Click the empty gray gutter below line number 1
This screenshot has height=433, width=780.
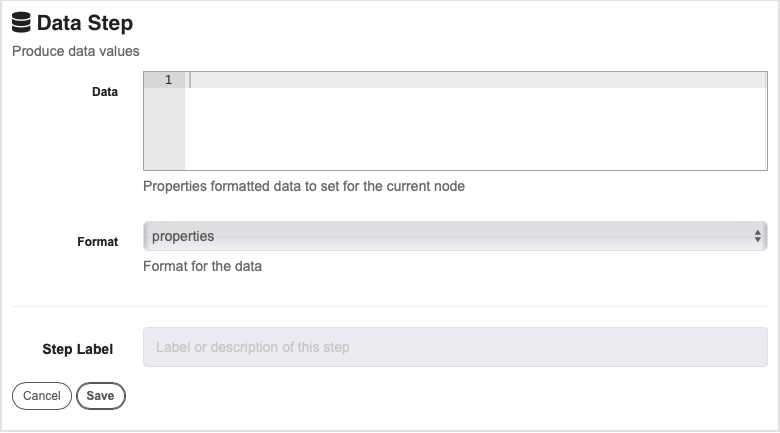click(164, 129)
